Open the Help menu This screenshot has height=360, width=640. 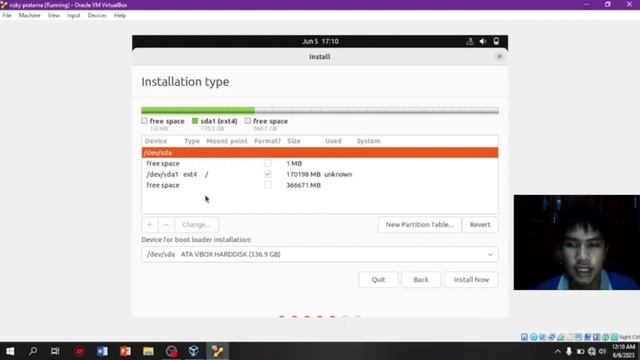(x=120, y=16)
